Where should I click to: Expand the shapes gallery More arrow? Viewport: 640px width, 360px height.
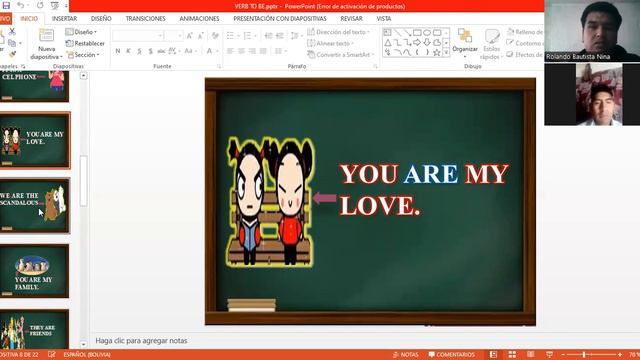[446, 52]
